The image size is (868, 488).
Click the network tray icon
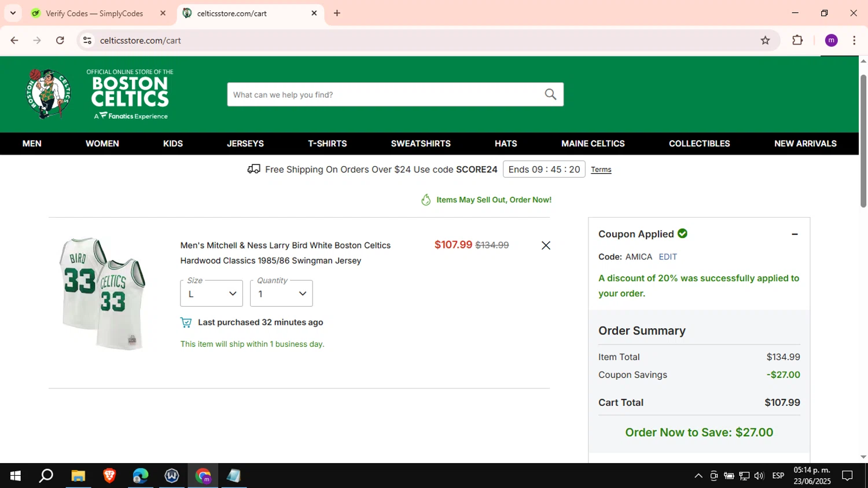[744, 476]
